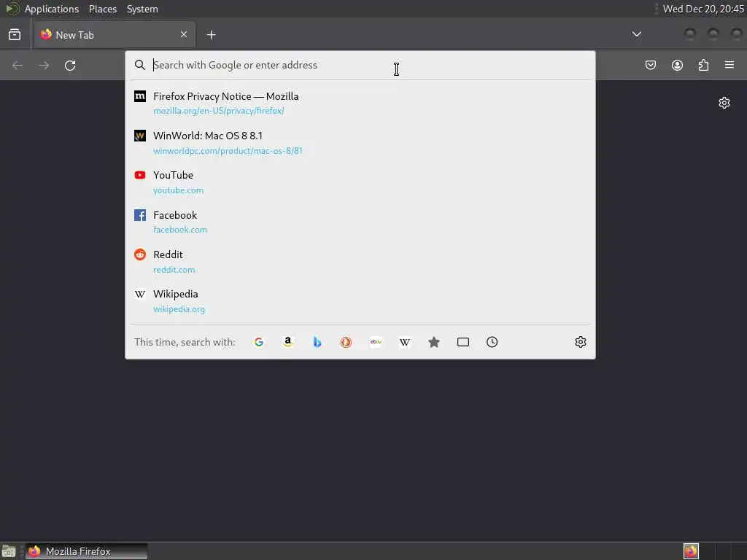Search this time with Amazon icon
747x560 pixels.
287,342
